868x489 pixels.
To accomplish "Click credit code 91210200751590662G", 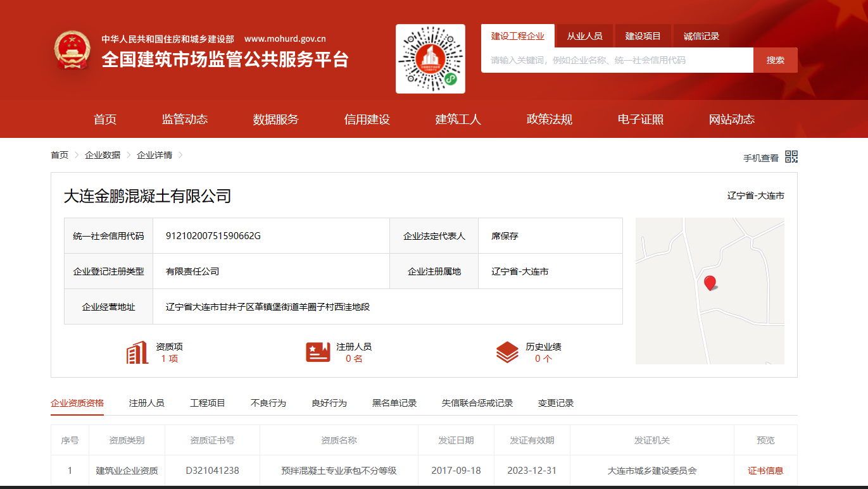I will point(213,236).
